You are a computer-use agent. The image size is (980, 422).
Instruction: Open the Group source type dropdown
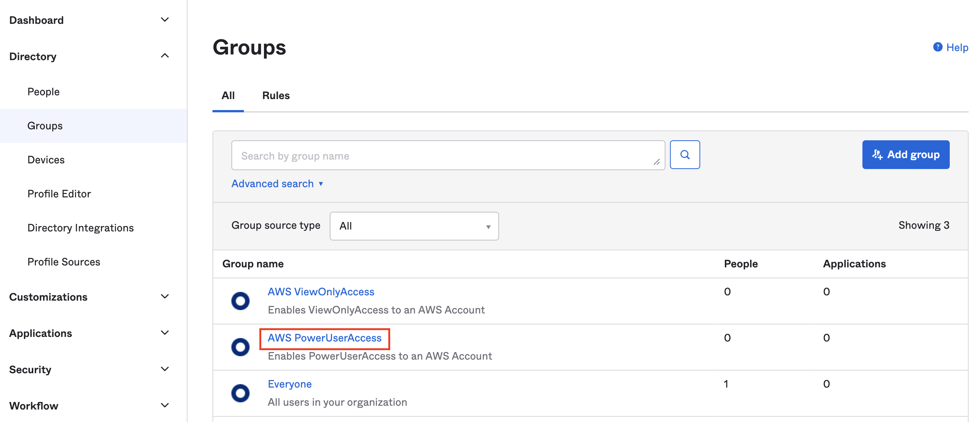click(414, 226)
